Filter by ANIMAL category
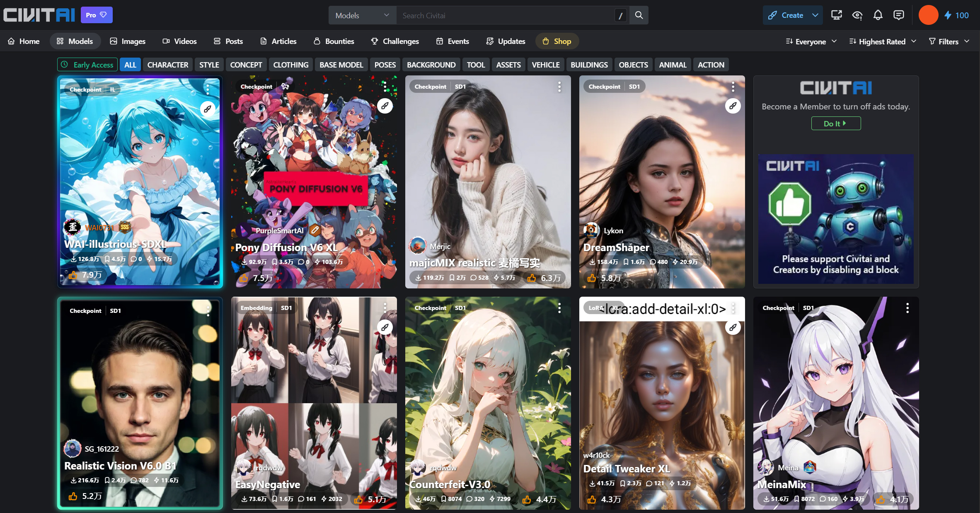The height and width of the screenshot is (513, 980). point(673,65)
